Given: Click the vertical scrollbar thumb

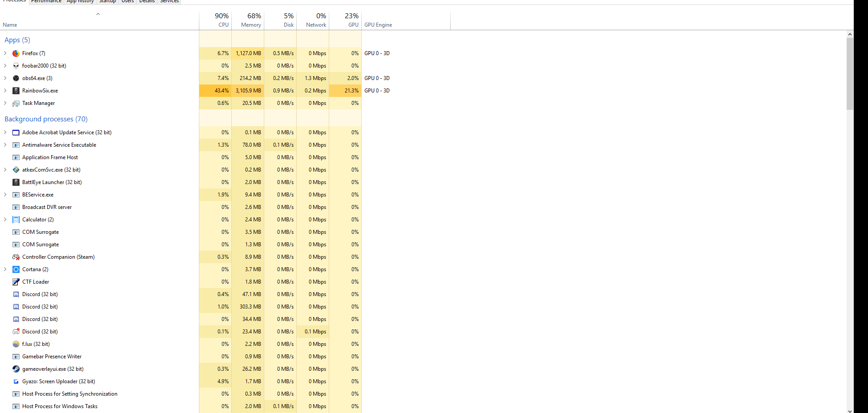Looking at the screenshot, I should (850, 74).
